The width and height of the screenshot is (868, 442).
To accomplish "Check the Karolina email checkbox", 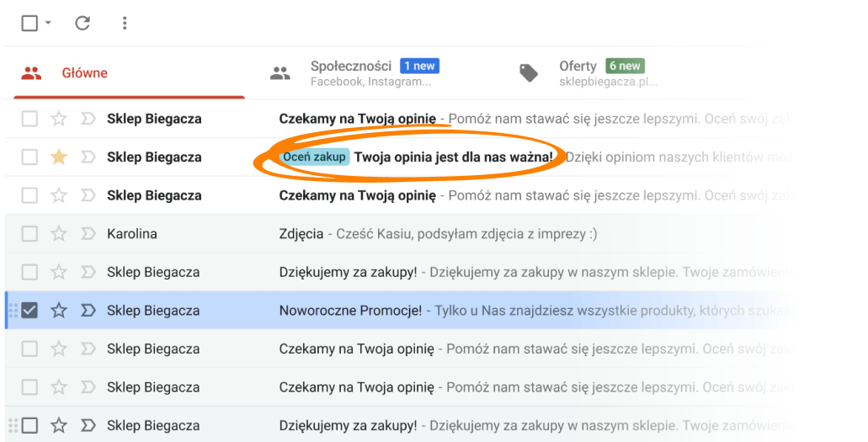I will pyautogui.click(x=29, y=234).
